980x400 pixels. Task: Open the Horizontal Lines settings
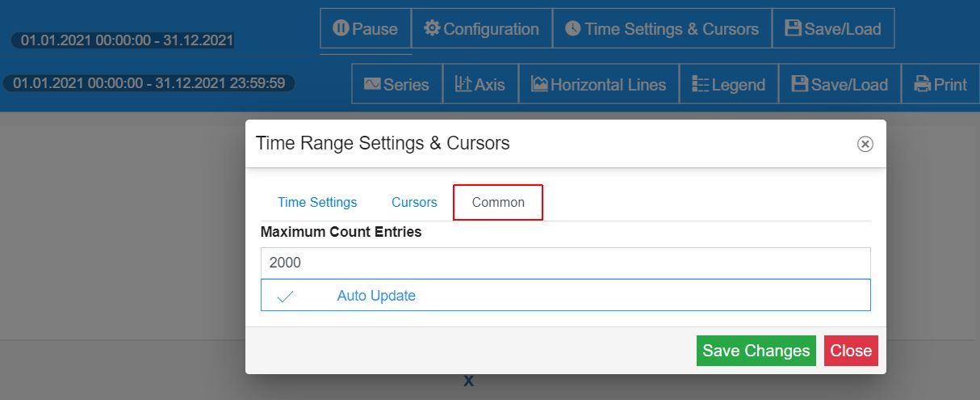point(599,84)
